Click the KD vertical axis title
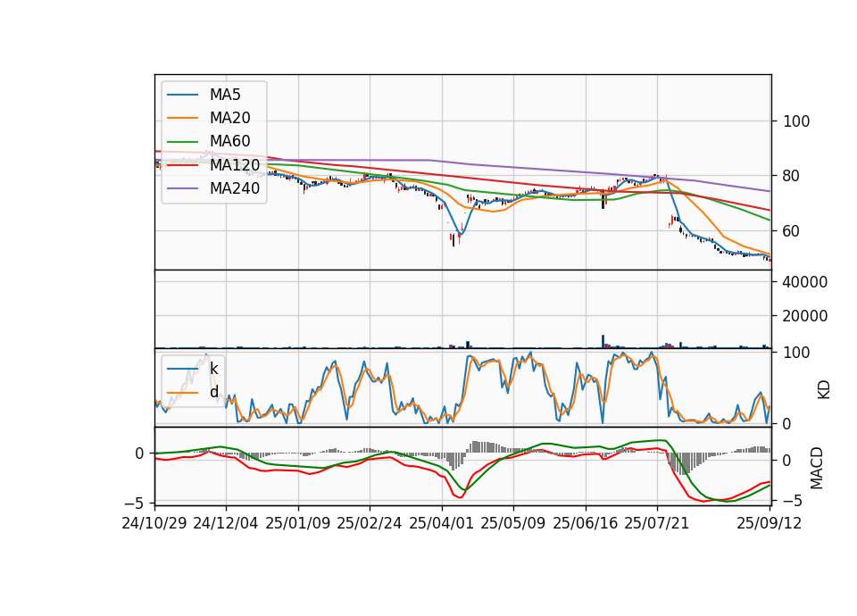 [x=824, y=390]
